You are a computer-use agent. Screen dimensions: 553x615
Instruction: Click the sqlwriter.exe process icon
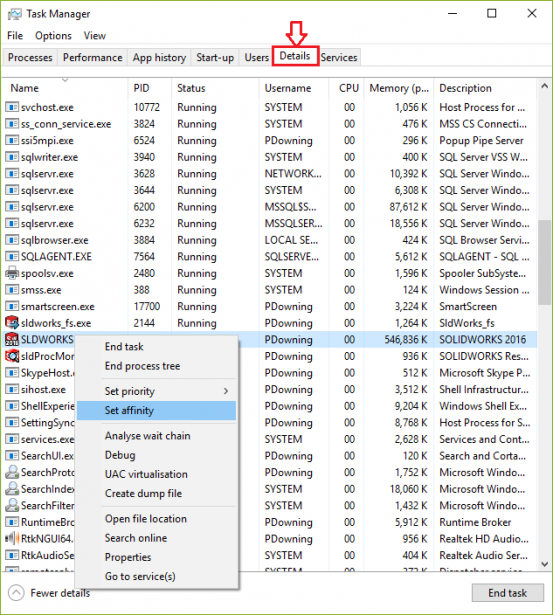point(12,157)
